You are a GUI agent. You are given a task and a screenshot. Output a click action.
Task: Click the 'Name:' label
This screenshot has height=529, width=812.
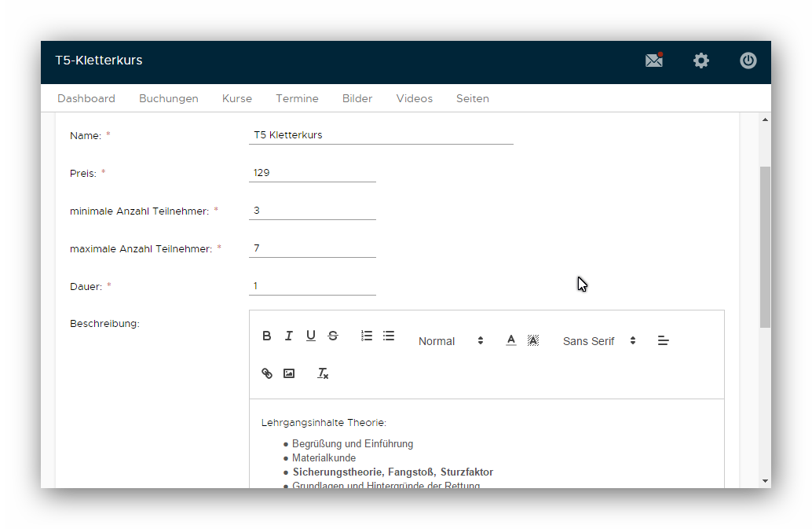pyautogui.click(x=86, y=136)
